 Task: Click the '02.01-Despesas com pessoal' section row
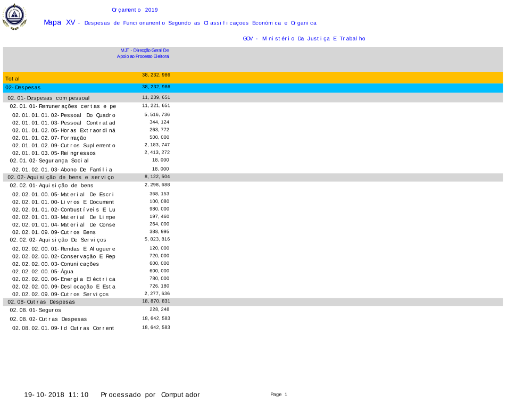[48, 98]
